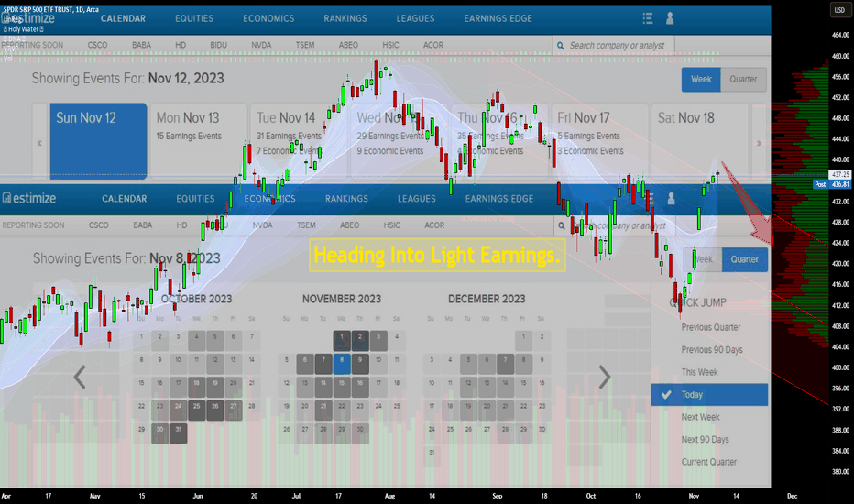
Task: Choose Current Quarter in Quick Jump
Action: pos(709,462)
